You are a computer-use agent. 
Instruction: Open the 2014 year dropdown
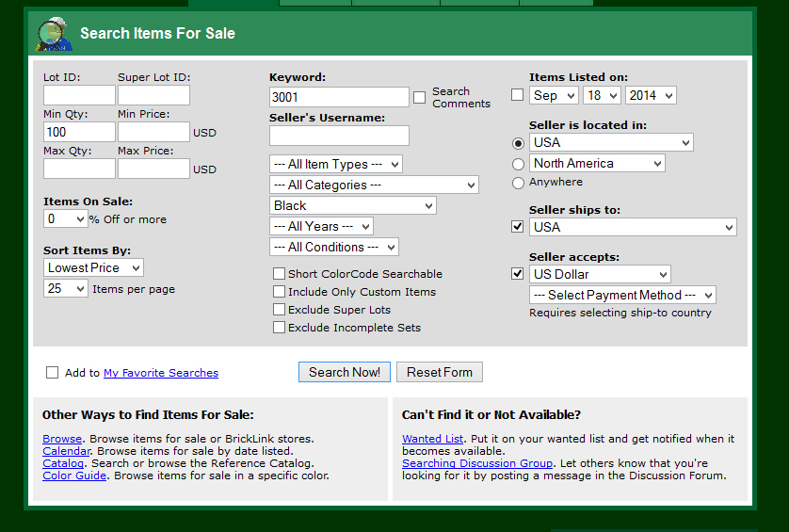pyautogui.click(x=651, y=95)
